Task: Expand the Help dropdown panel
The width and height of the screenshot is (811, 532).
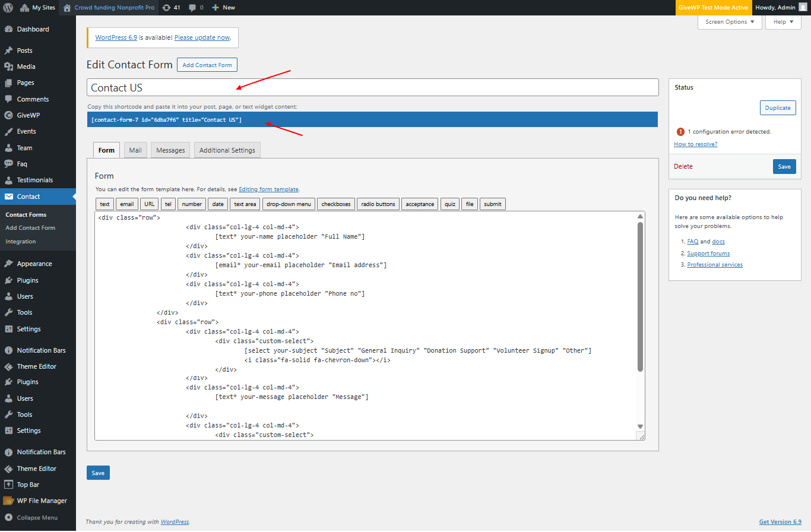Action: point(783,22)
